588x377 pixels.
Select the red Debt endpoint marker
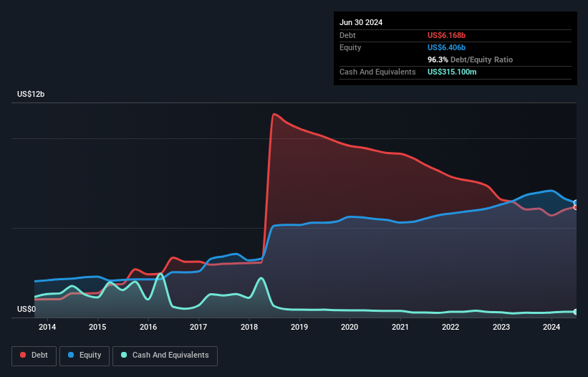coord(576,207)
